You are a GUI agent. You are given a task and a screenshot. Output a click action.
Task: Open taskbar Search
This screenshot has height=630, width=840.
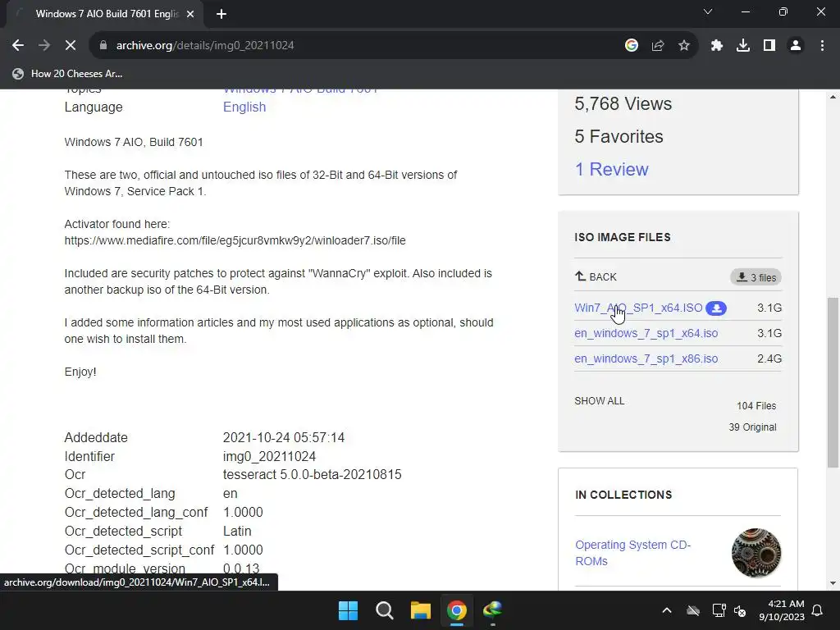384,610
